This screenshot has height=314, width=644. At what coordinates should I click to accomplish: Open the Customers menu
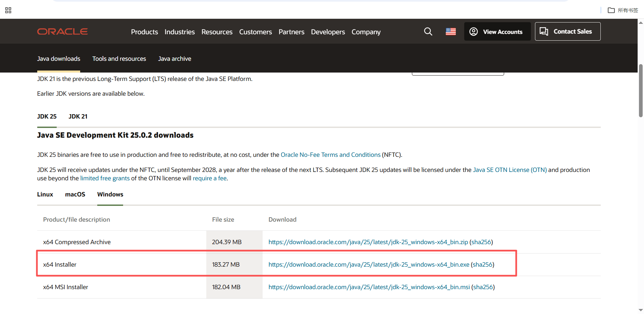[256, 32]
